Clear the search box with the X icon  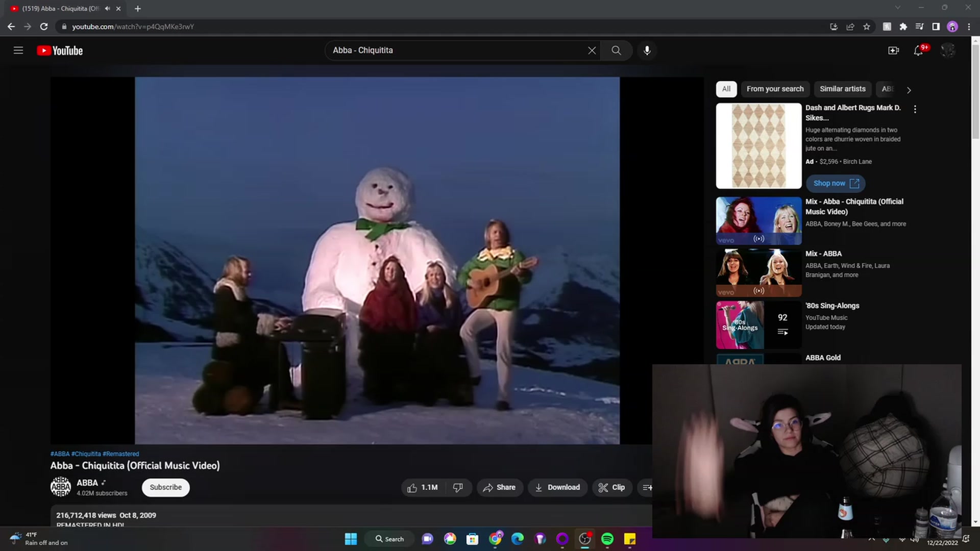pyautogui.click(x=592, y=51)
